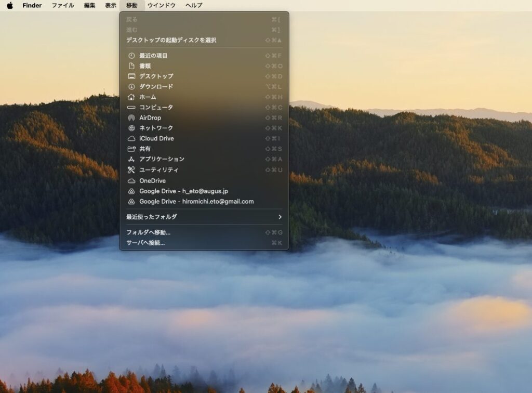Click the tools icon beside ユーティリティ

coord(131,170)
